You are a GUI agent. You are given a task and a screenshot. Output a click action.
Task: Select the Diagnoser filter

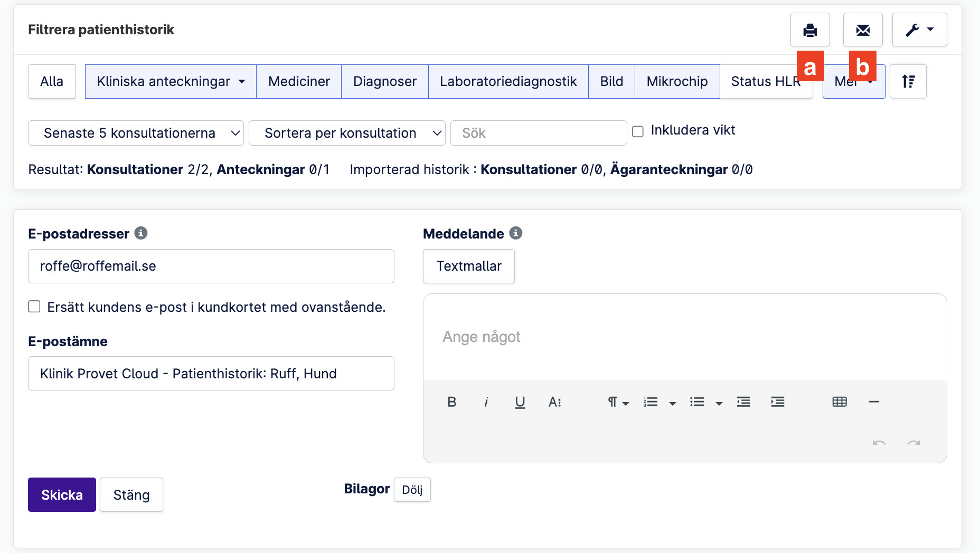385,81
